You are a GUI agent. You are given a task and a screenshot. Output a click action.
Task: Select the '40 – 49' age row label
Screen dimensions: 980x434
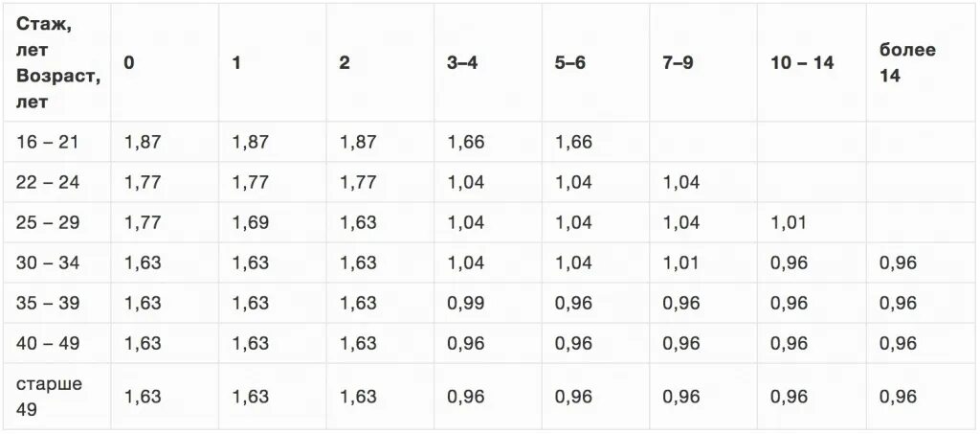[x=48, y=343]
